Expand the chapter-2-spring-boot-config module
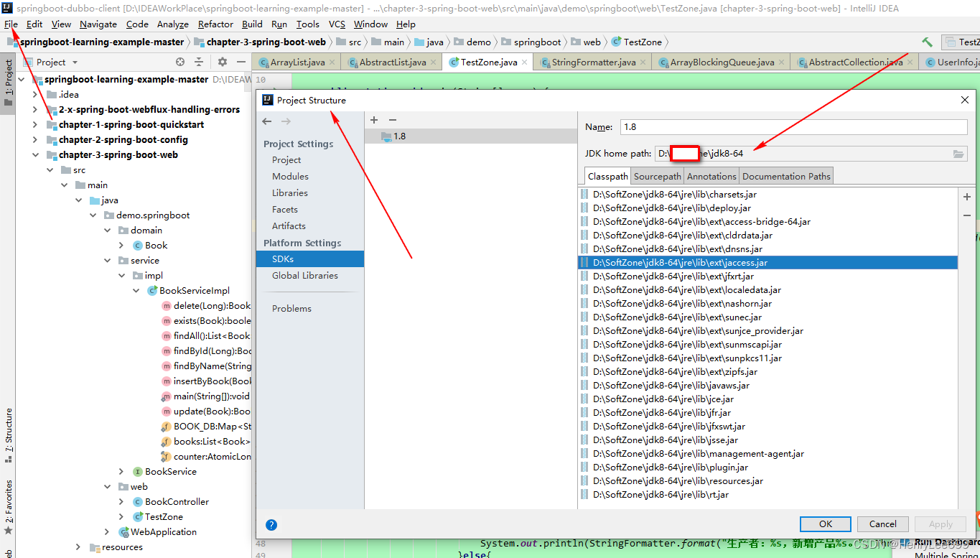Image resolution: width=980 pixels, height=558 pixels. point(35,140)
